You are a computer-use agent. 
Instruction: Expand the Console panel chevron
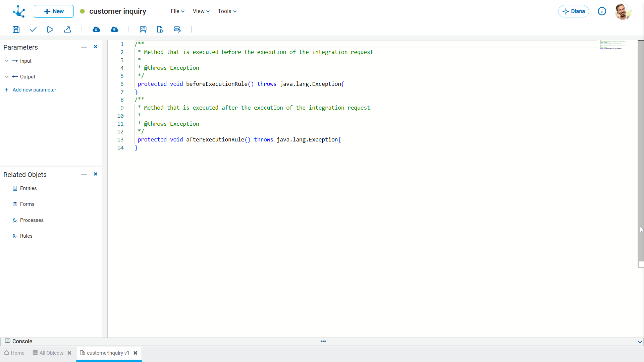640,342
